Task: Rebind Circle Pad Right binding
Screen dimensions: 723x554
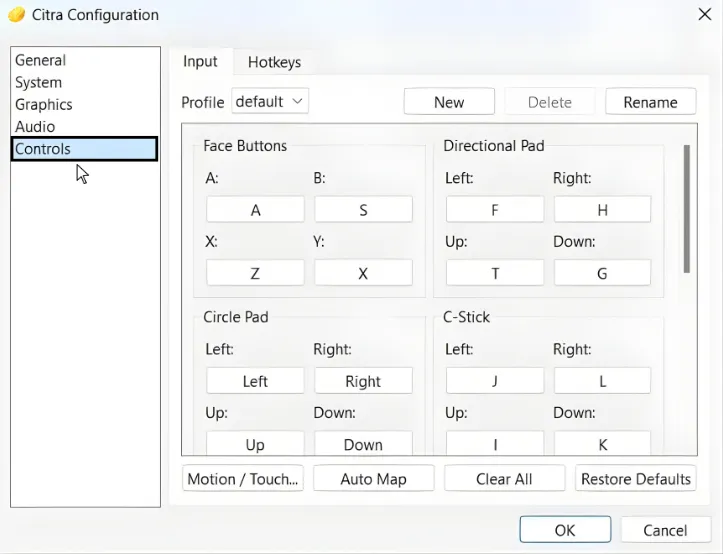Action: (363, 381)
